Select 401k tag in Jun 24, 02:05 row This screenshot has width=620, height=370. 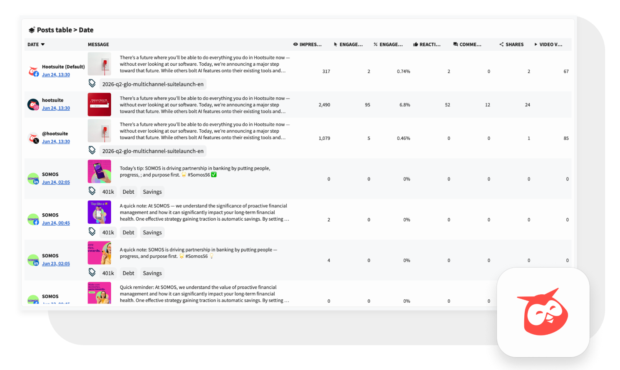point(108,192)
